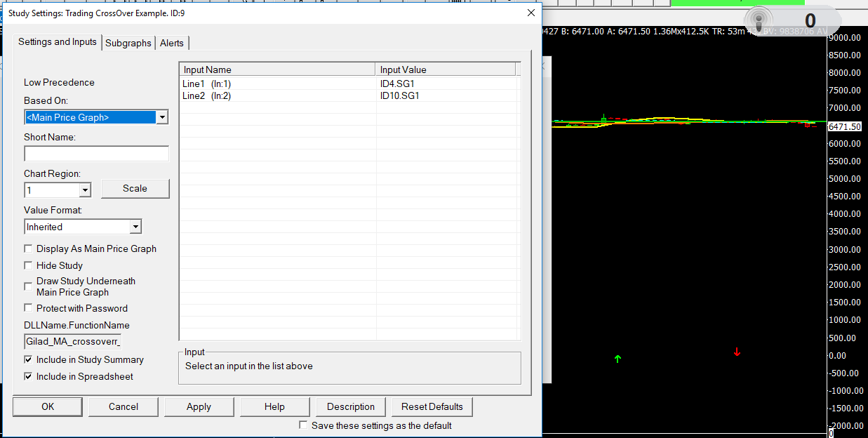
Task: Click the Short Name input field
Action: pyautogui.click(x=96, y=154)
